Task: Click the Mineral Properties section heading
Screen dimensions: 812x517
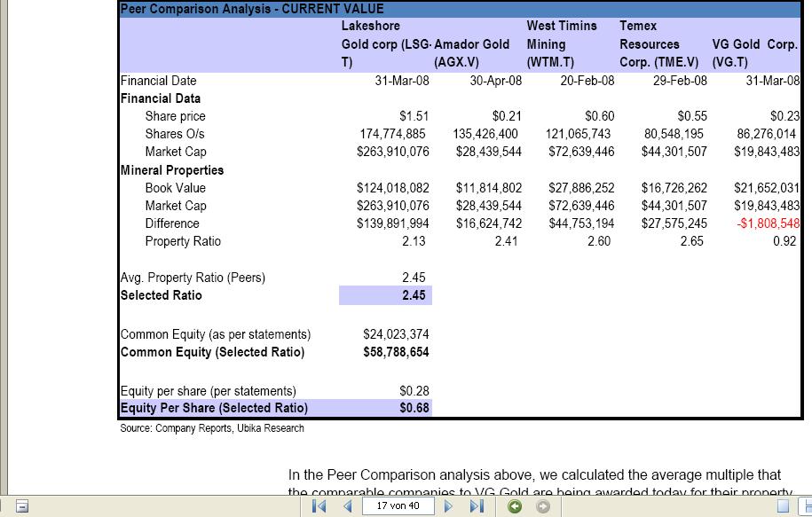Action: coord(172,170)
